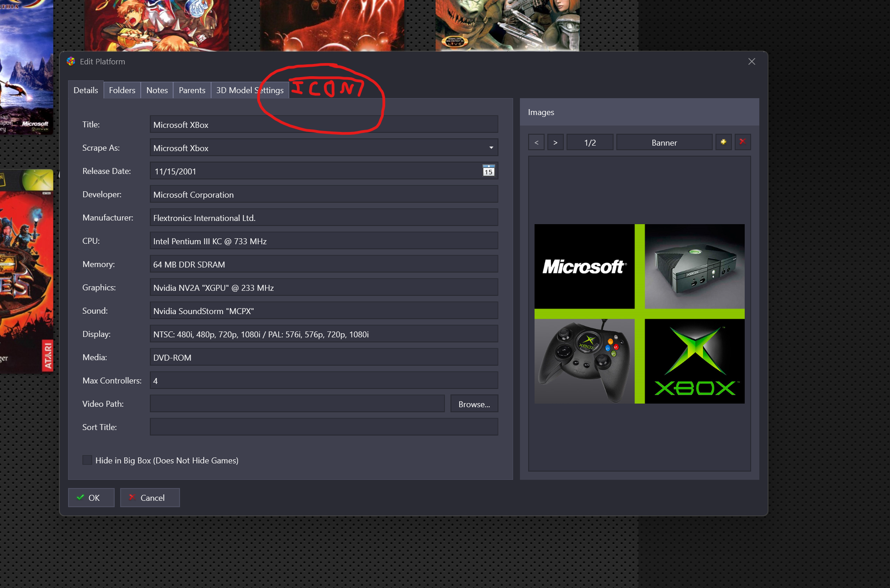
Task: Click the Xbox banner image preview
Action: (x=640, y=314)
